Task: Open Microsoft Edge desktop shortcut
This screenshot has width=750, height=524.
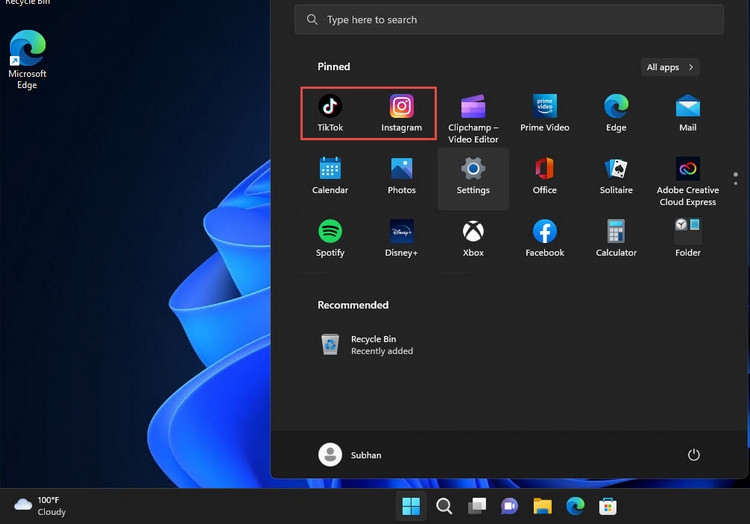Action: [27, 60]
